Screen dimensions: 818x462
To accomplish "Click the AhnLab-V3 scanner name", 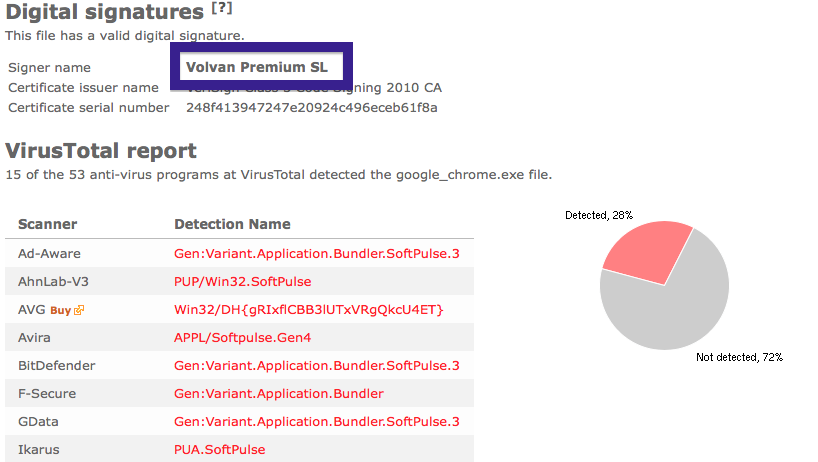I will (x=53, y=282).
